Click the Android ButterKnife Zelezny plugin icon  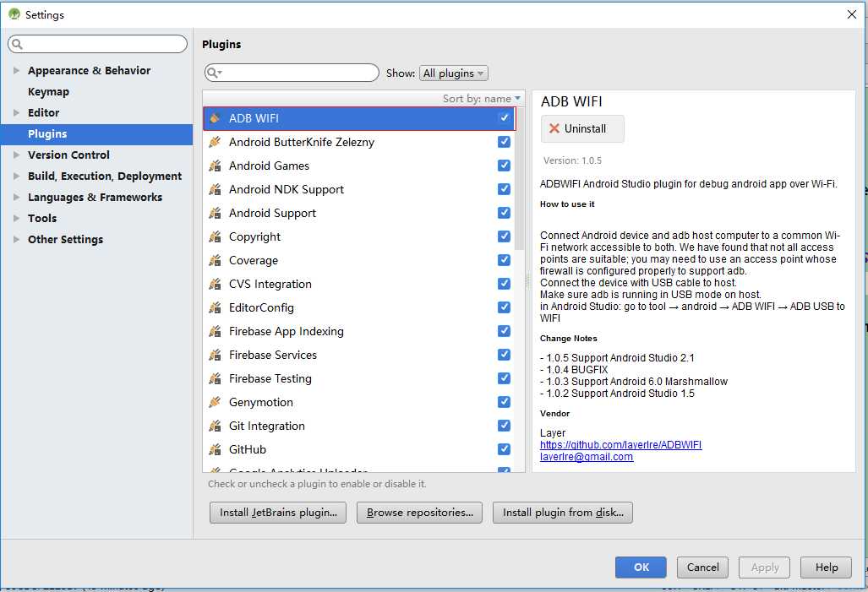point(215,142)
